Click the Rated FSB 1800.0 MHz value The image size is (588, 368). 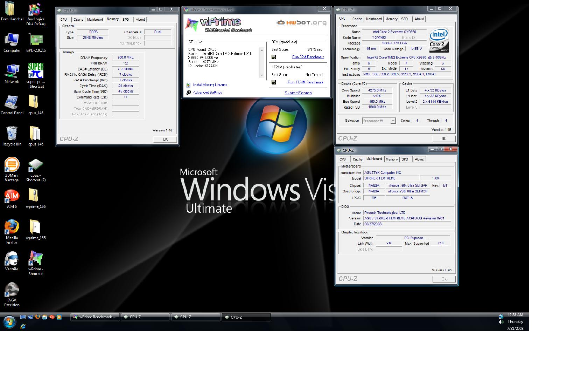[377, 107]
